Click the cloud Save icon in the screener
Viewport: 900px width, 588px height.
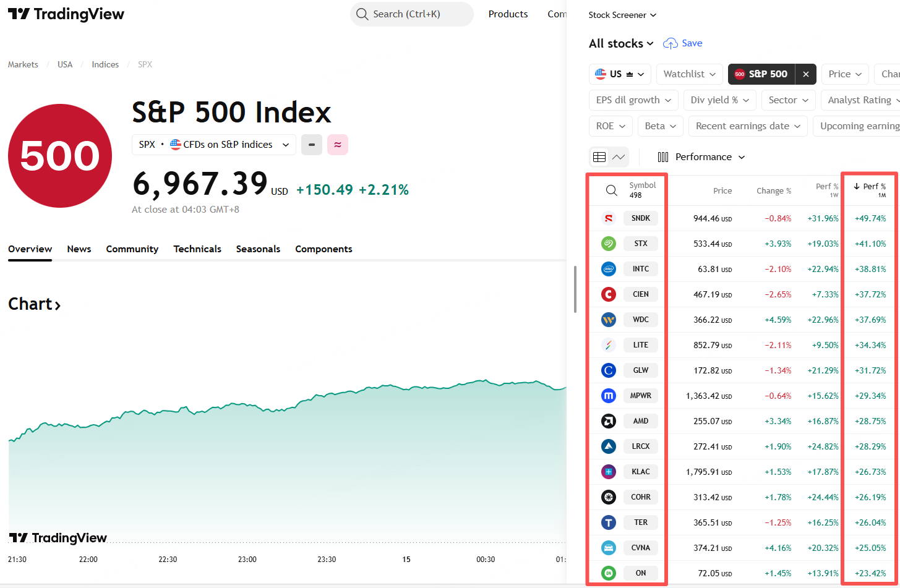coord(671,43)
